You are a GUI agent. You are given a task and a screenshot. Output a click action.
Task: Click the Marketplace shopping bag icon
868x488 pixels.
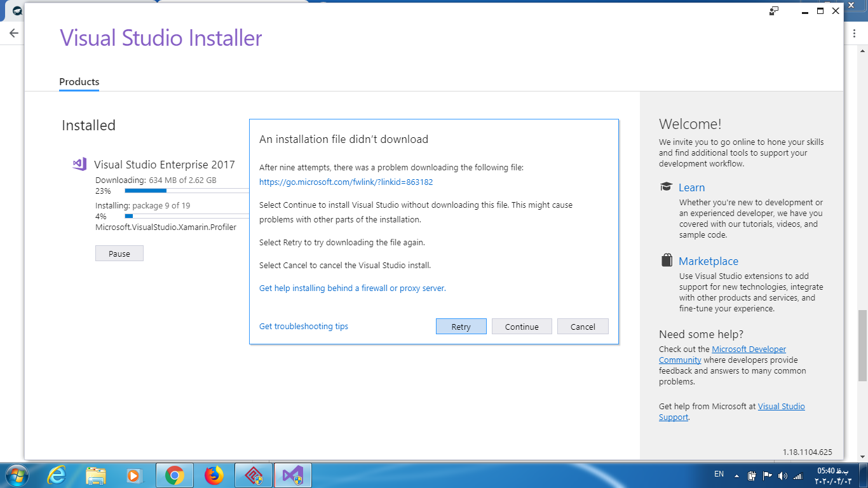coord(667,261)
